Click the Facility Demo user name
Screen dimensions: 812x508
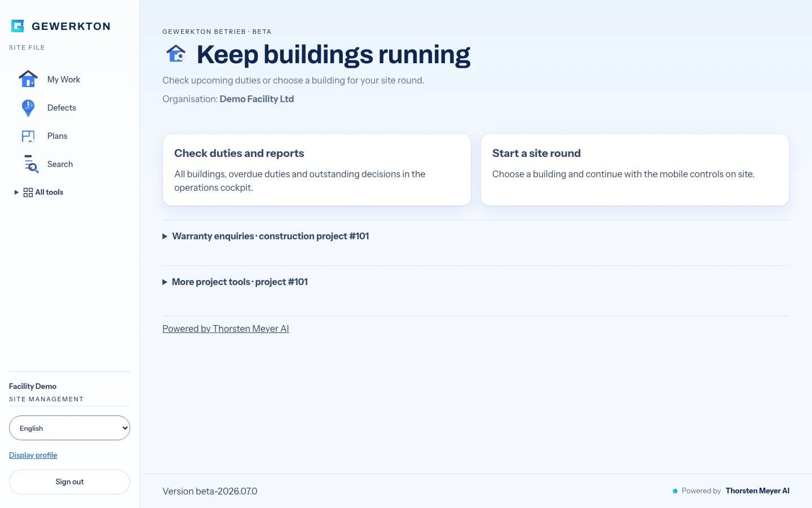[33, 386]
